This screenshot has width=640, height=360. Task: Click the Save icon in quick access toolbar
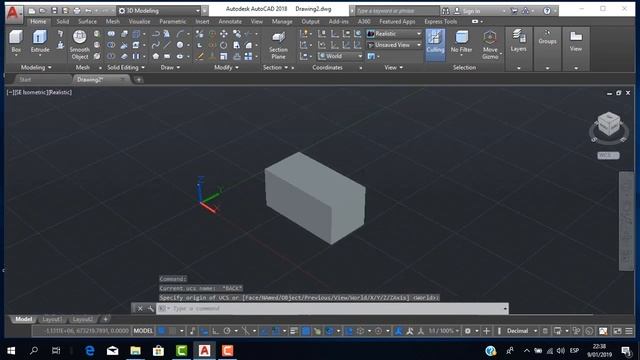click(x=54, y=11)
